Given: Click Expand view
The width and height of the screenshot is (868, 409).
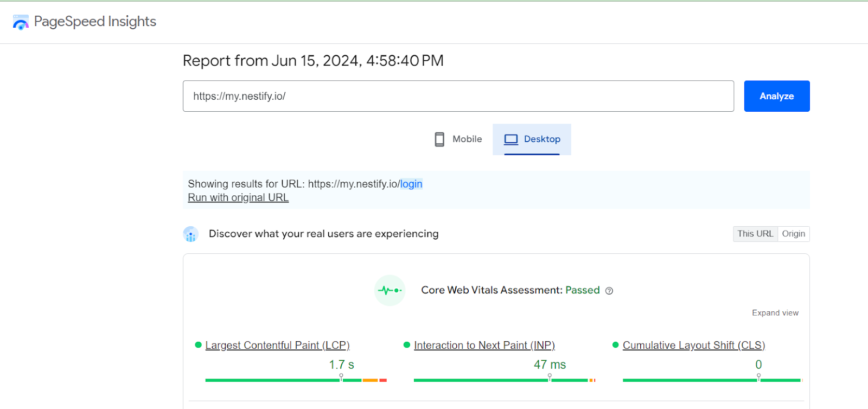Looking at the screenshot, I should pyautogui.click(x=775, y=313).
